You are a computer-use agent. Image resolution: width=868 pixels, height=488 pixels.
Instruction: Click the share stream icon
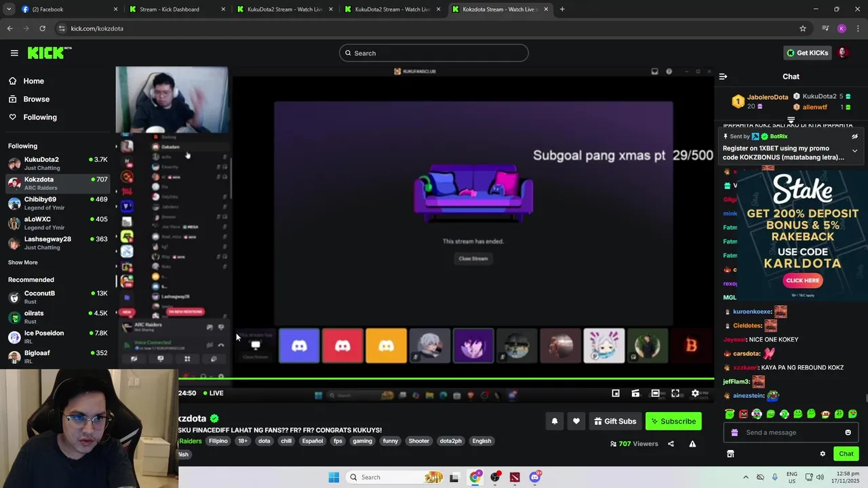[671, 444]
